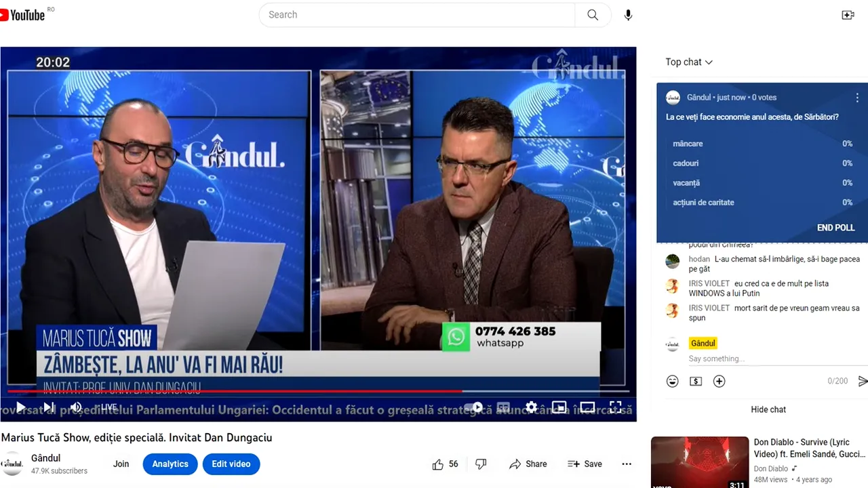Enable subtitles in the player
This screenshot has height=488, width=868.
click(503, 407)
